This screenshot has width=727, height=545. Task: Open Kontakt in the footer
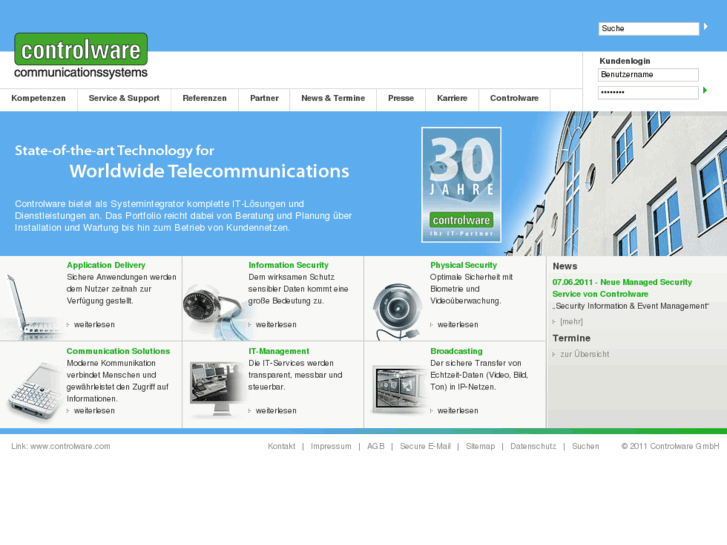[281, 446]
